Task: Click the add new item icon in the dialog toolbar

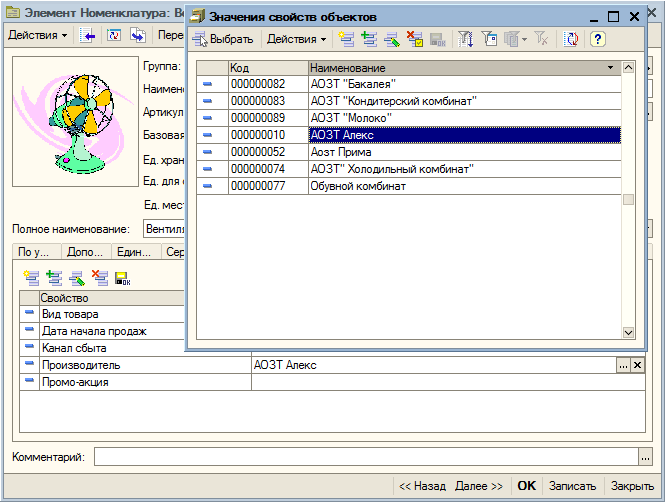Action: [x=347, y=39]
